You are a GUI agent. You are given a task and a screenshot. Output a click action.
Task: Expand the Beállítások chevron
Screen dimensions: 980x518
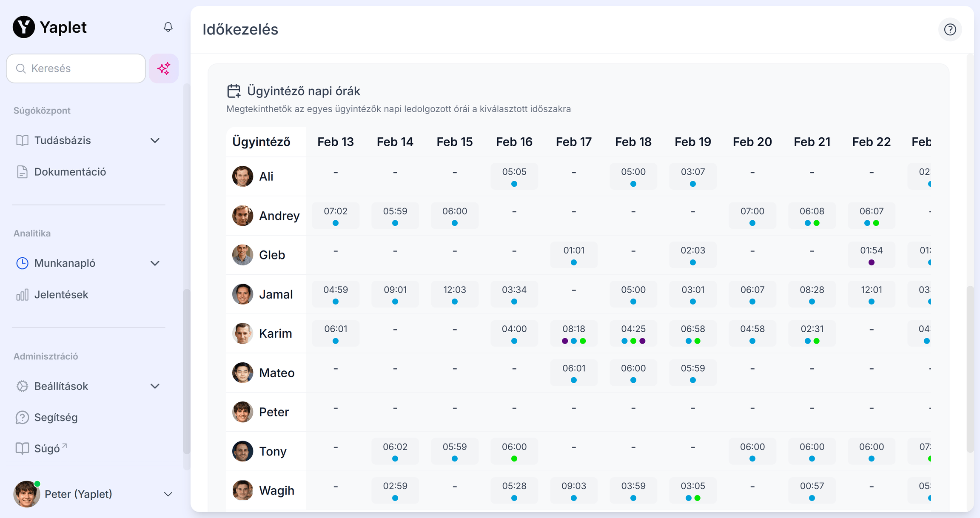tap(155, 386)
